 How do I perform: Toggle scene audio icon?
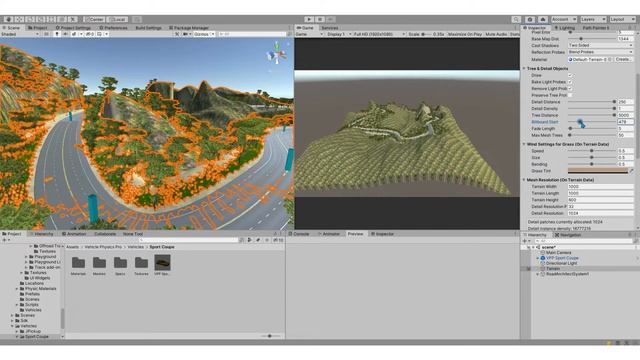click(65, 34)
